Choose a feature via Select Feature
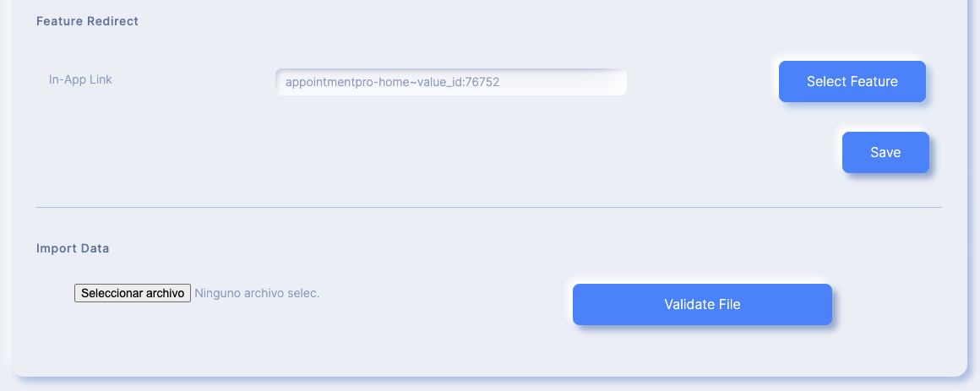This screenshot has height=391, width=980. [852, 81]
